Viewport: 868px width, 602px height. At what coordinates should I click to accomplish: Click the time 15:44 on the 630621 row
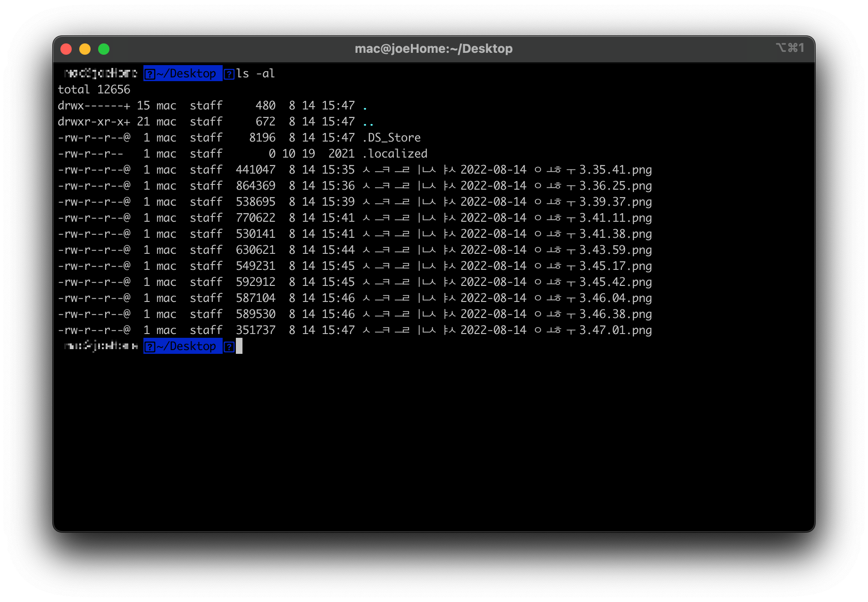(338, 250)
